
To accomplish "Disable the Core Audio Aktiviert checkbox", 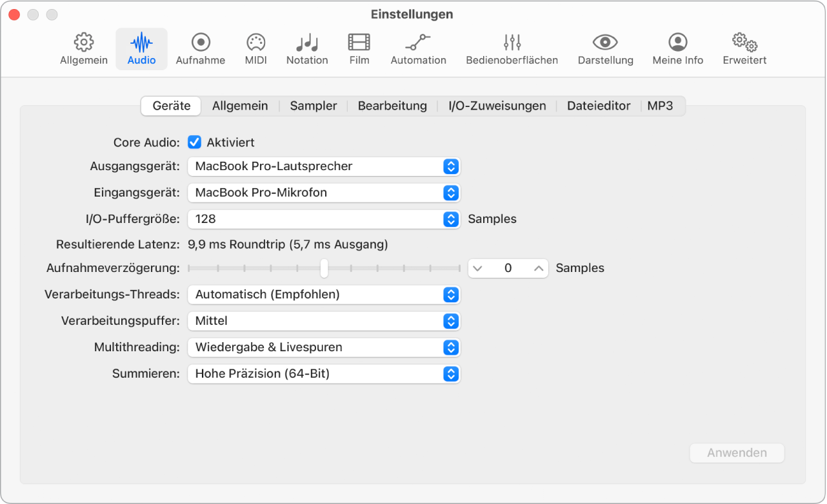I will (194, 142).
